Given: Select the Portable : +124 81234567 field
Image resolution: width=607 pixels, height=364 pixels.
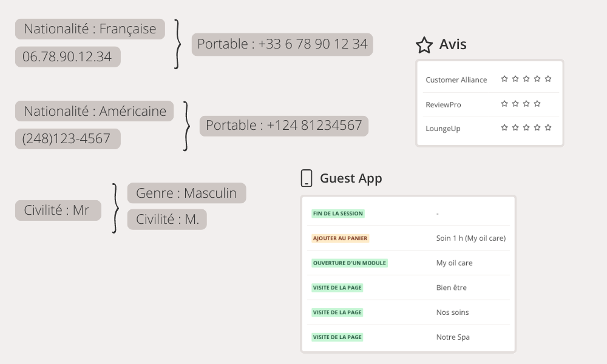Looking at the screenshot, I should click(283, 126).
